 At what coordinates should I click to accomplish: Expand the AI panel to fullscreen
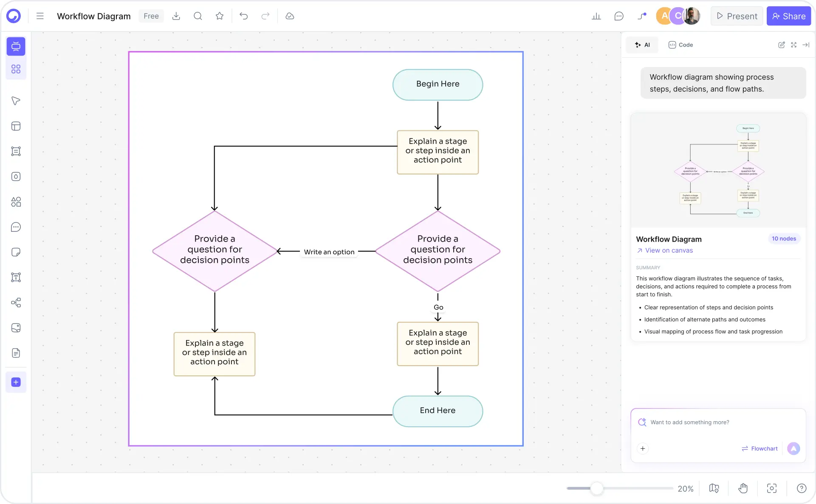(x=793, y=45)
